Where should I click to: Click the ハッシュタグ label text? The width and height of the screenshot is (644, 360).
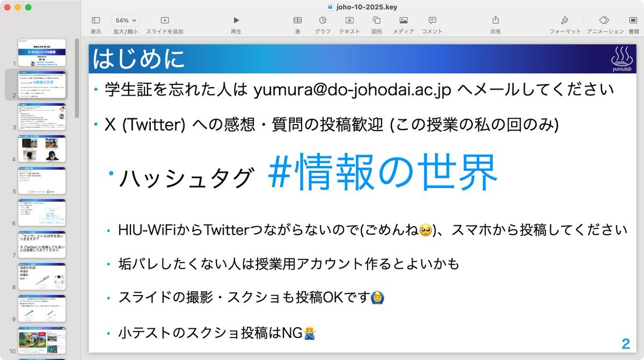186,177
